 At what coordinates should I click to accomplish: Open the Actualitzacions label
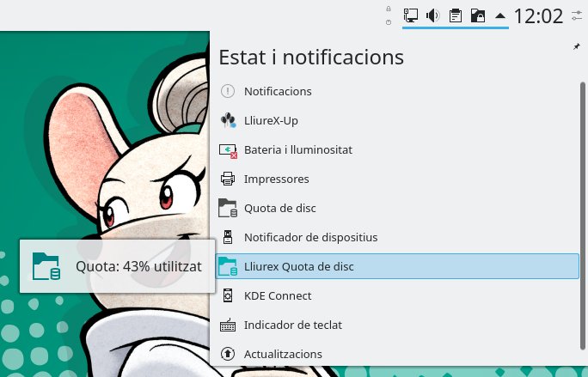coord(283,355)
